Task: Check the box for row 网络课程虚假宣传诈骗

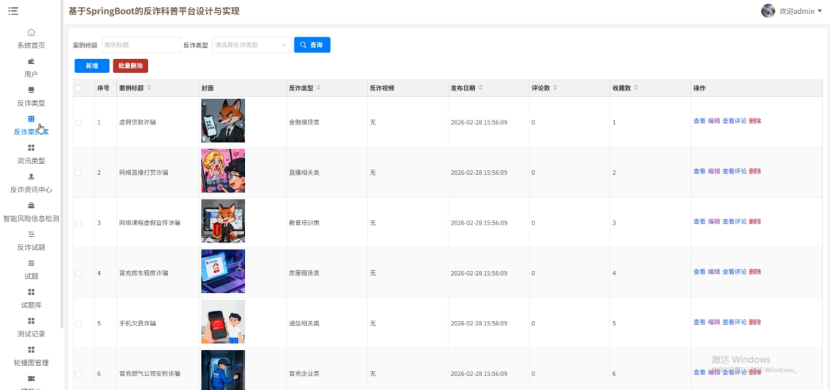Action: tap(78, 223)
